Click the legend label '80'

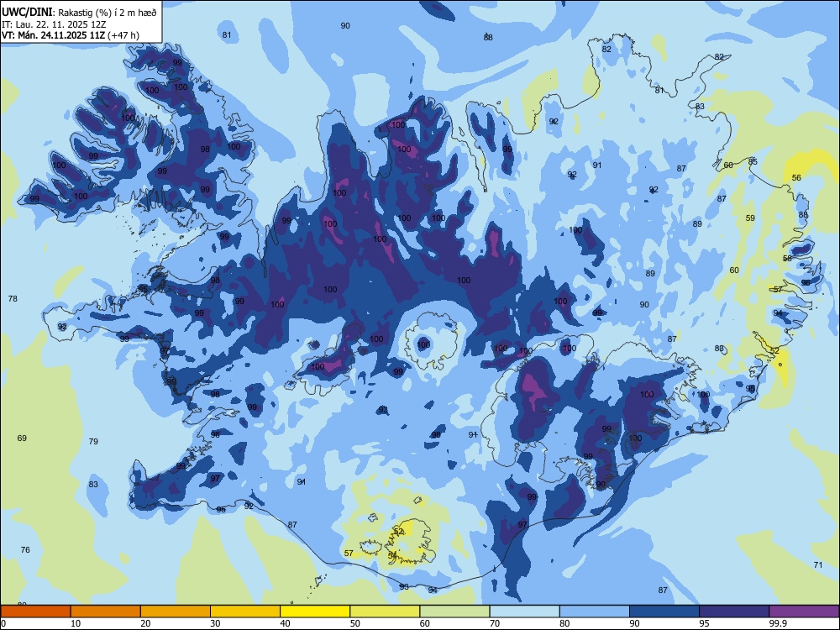tap(564, 623)
